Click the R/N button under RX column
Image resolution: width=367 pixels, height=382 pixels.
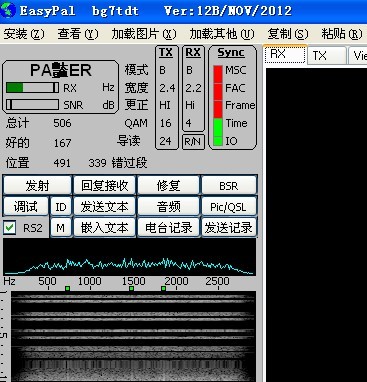pos(193,141)
